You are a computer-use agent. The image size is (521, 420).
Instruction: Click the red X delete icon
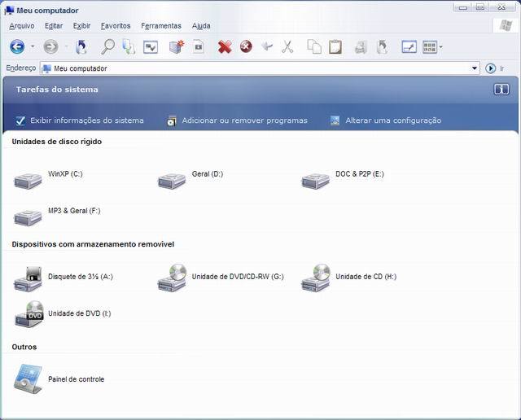[225, 47]
